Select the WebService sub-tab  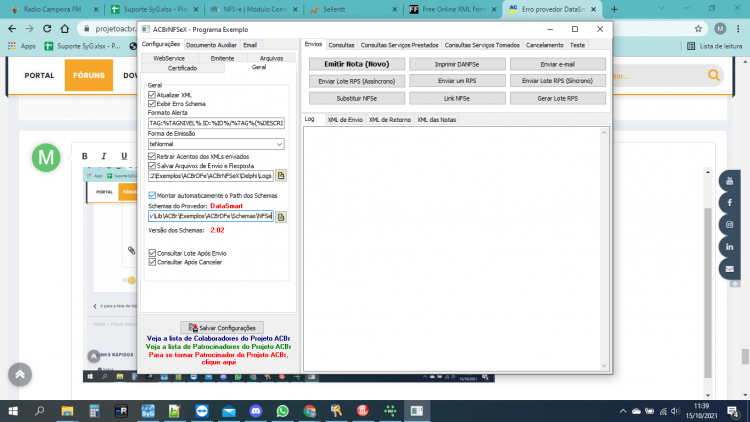[169, 58]
